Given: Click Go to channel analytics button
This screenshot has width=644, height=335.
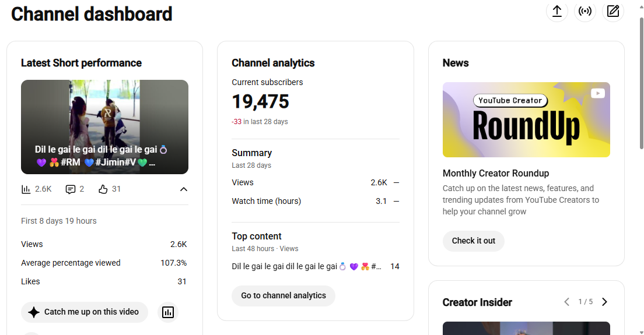Looking at the screenshot, I should coord(283,295).
